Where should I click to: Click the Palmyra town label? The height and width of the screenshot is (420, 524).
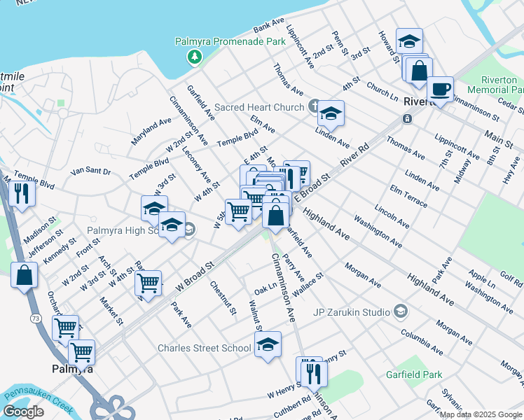[x=73, y=369]
